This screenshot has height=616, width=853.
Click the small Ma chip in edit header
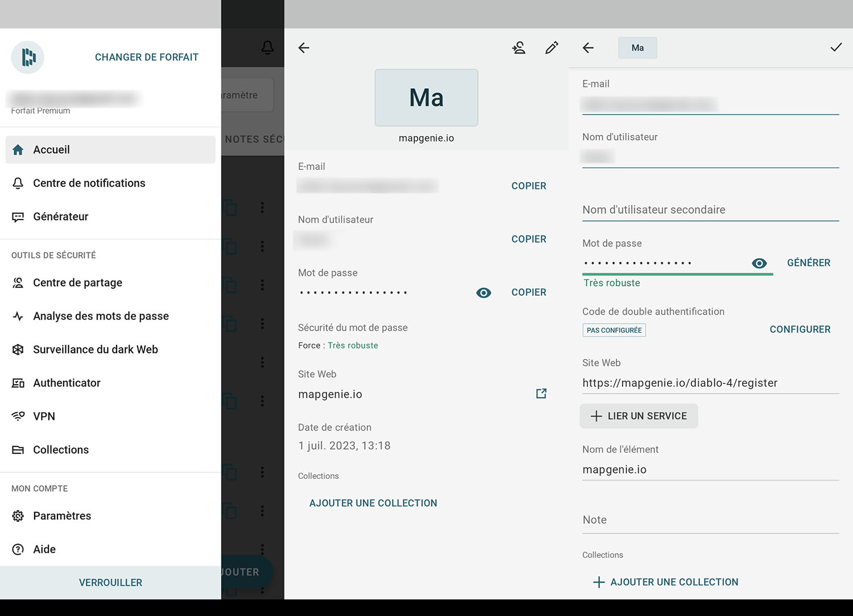click(x=638, y=48)
